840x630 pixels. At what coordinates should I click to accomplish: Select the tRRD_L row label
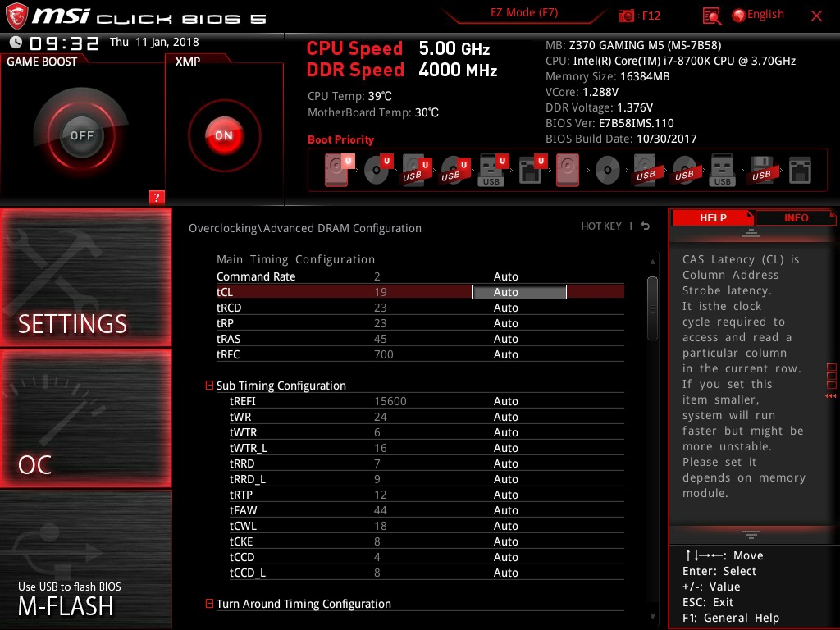[x=247, y=479]
